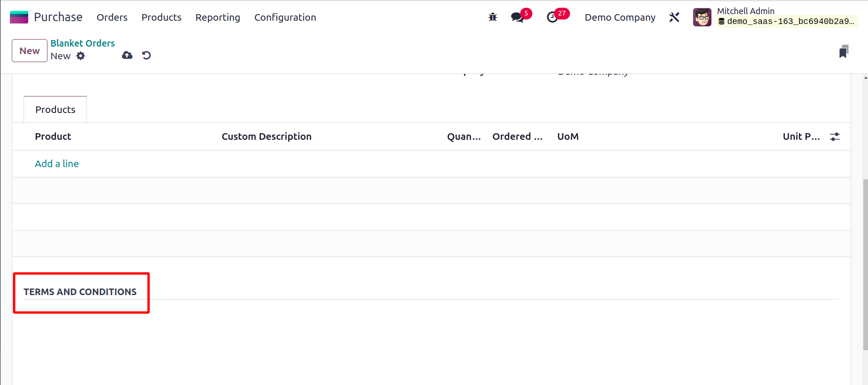
Task: Click the New button
Action: (x=29, y=51)
